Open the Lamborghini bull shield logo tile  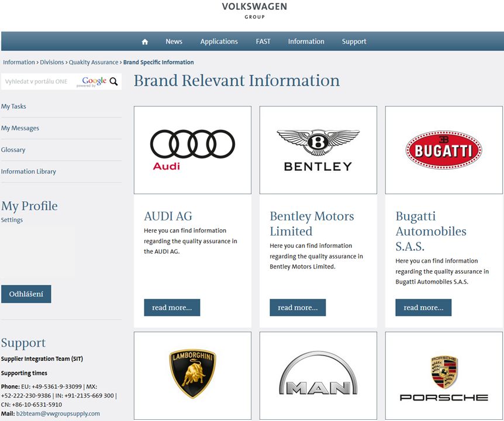pos(192,375)
